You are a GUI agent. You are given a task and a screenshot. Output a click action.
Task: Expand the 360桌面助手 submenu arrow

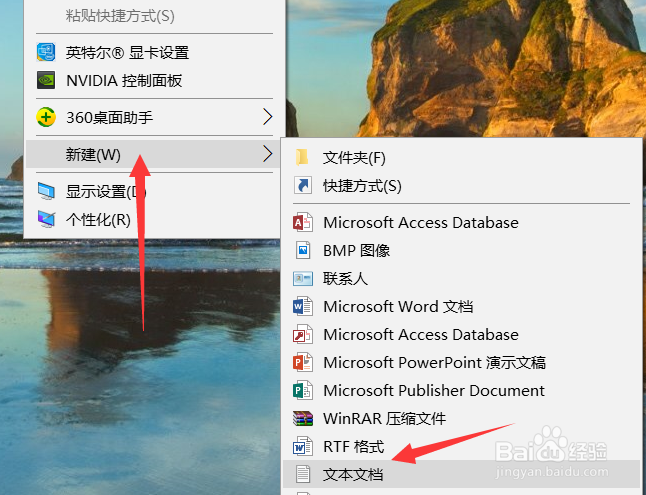[x=268, y=117]
